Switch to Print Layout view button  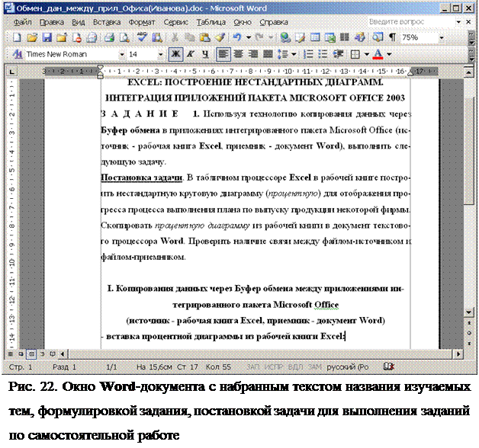click(x=31, y=354)
